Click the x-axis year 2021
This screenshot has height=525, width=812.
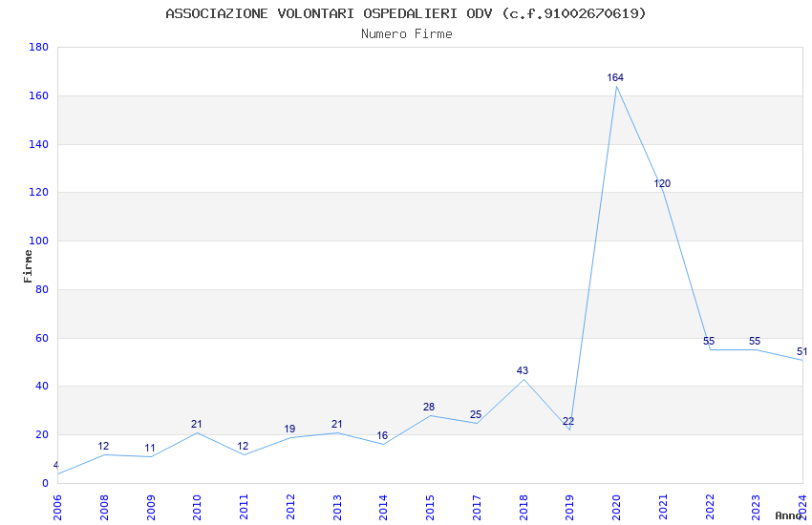[663, 507]
